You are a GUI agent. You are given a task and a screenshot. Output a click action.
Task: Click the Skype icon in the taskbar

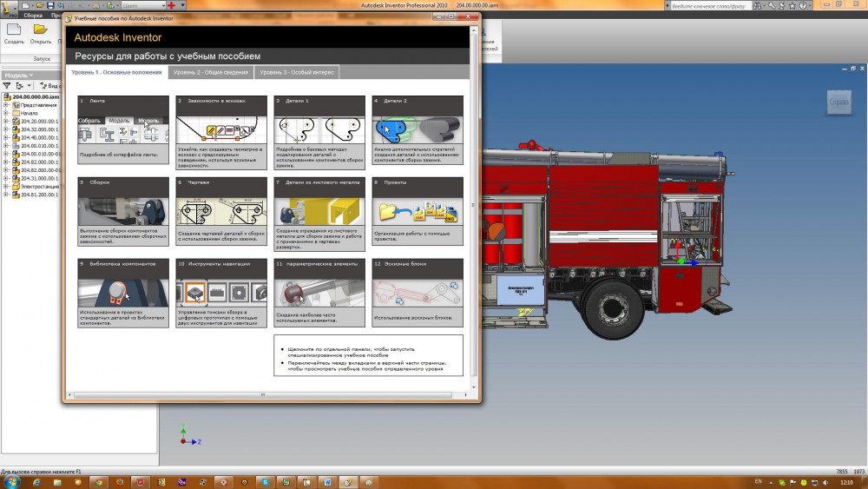265,482
